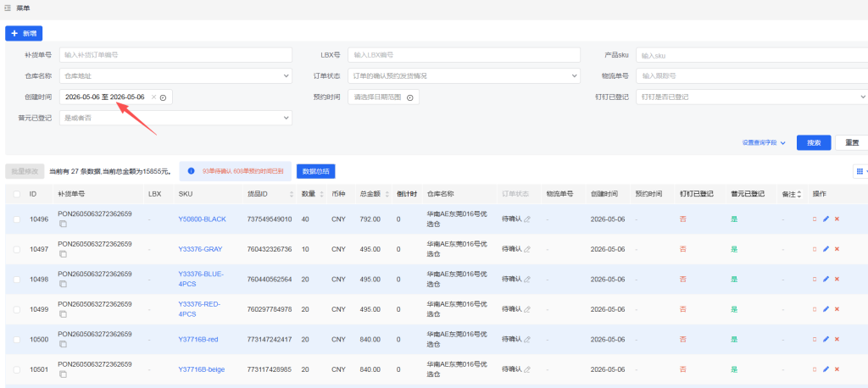868x388 pixels.
Task: Open the column grid settings icon
Action: click(x=860, y=172)
